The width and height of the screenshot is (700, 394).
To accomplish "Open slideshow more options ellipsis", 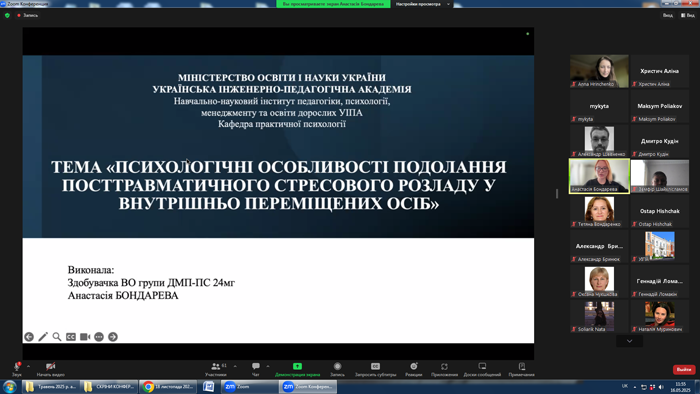I will coord(99,337).
